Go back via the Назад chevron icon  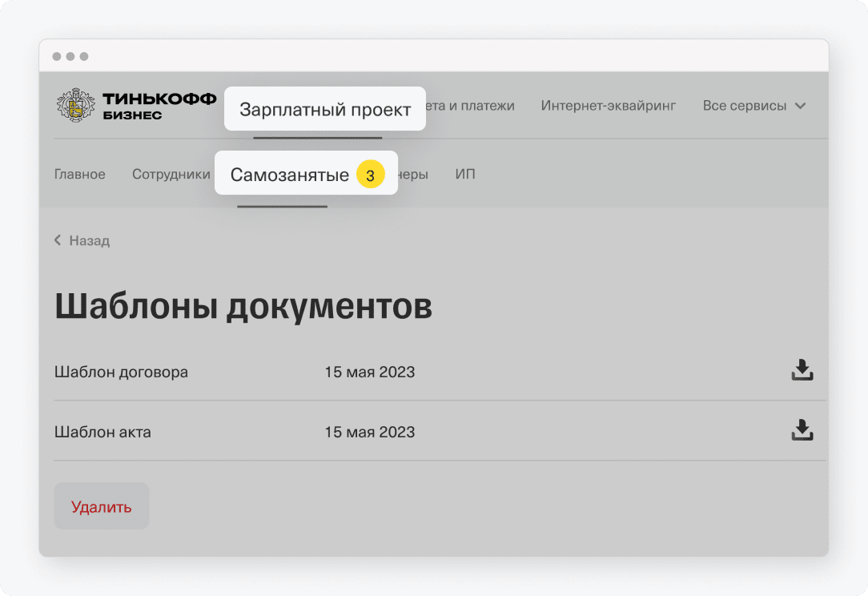tap(58, 240)
